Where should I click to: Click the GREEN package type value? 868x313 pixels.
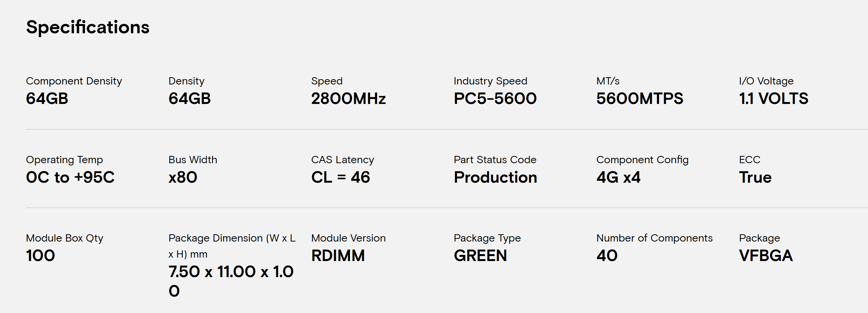coord(480,256)
